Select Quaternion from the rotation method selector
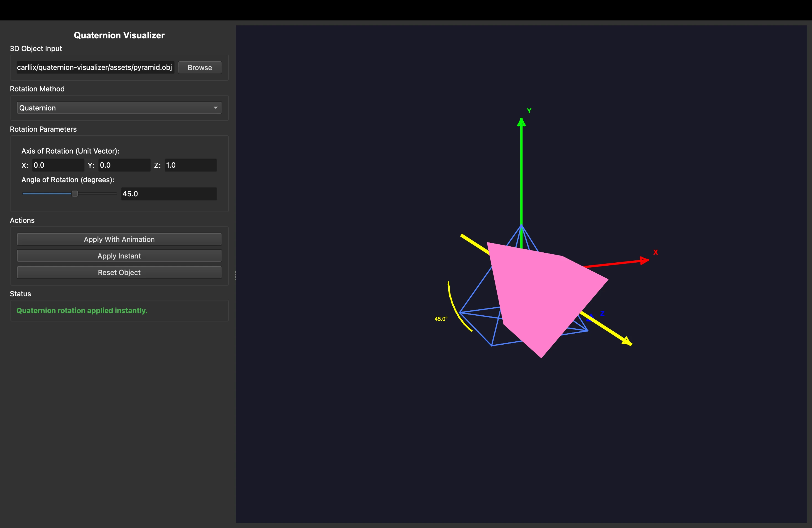The image size is (812, 528). point(119,107)
